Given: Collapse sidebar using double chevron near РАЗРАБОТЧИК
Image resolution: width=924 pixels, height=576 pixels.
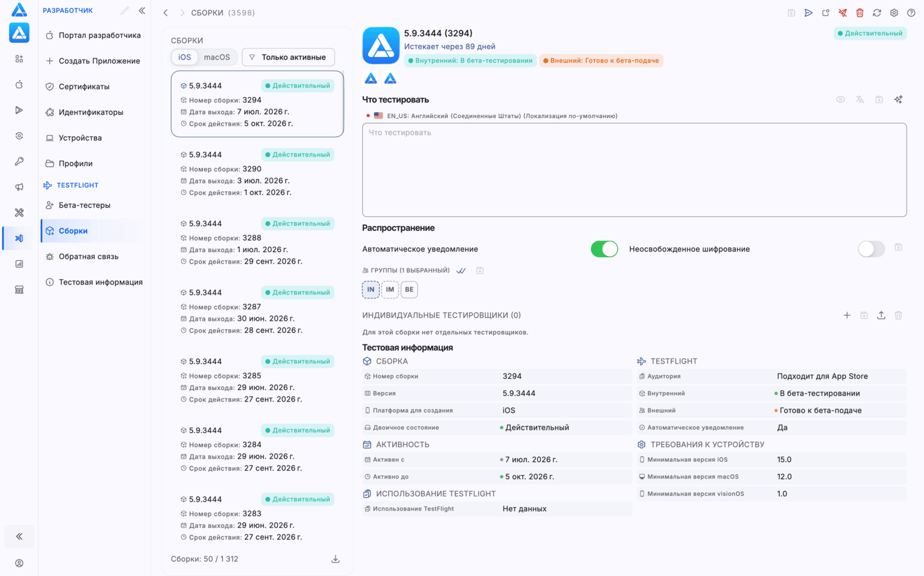Looking at the screenshot, I should click(142, 11).
